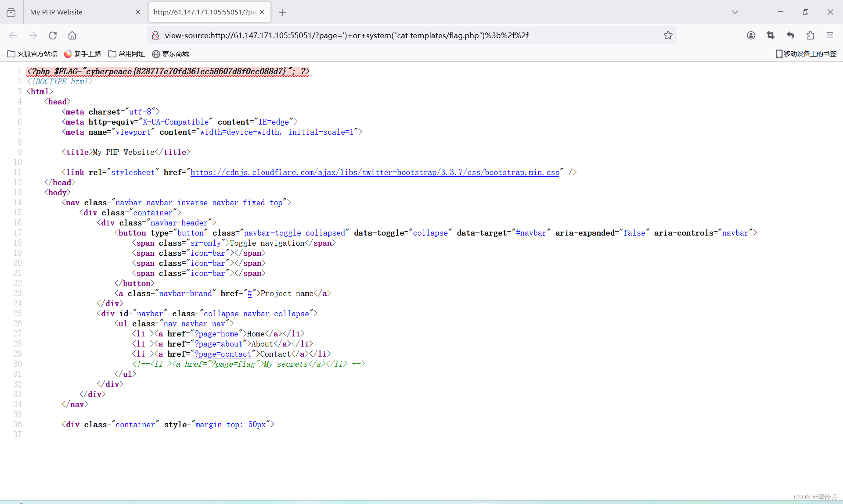Reload the current page
This screenshot has width=843, height=504.
53,36
